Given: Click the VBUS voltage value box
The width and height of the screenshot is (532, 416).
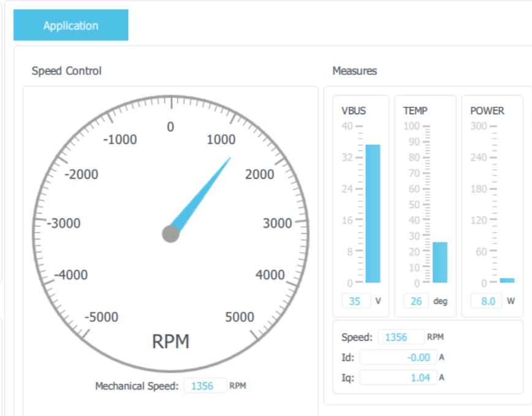Looking at the screenshot, I should pyautogui.click(x=356, y=301).
